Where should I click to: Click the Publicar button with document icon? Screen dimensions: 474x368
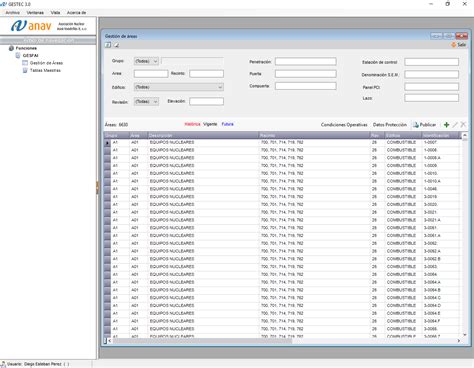pos(424,125)
